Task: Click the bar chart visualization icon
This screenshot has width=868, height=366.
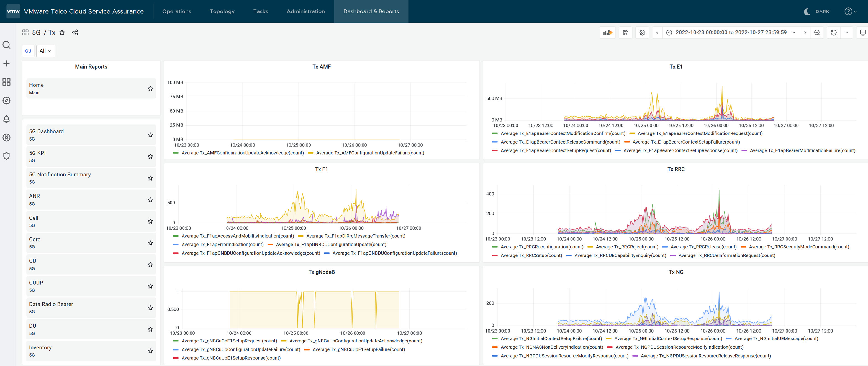Action: click(x=607, y=32)
